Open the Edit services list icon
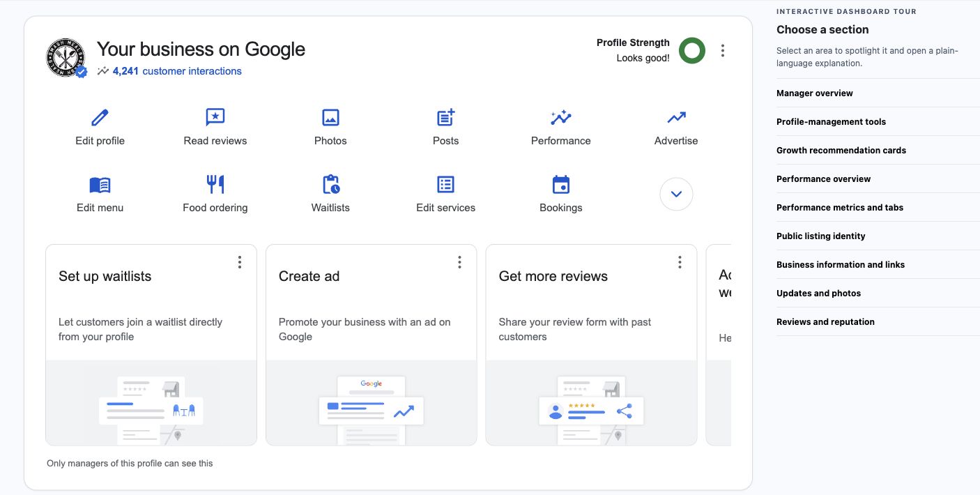 446,184
